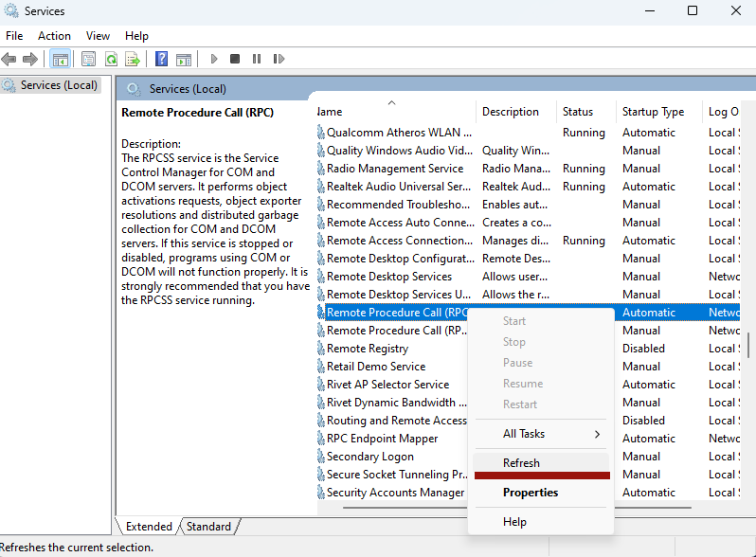Toggle the Show/Hide Console Tree icon
756x557 pixels.
(x=61, y=59)
